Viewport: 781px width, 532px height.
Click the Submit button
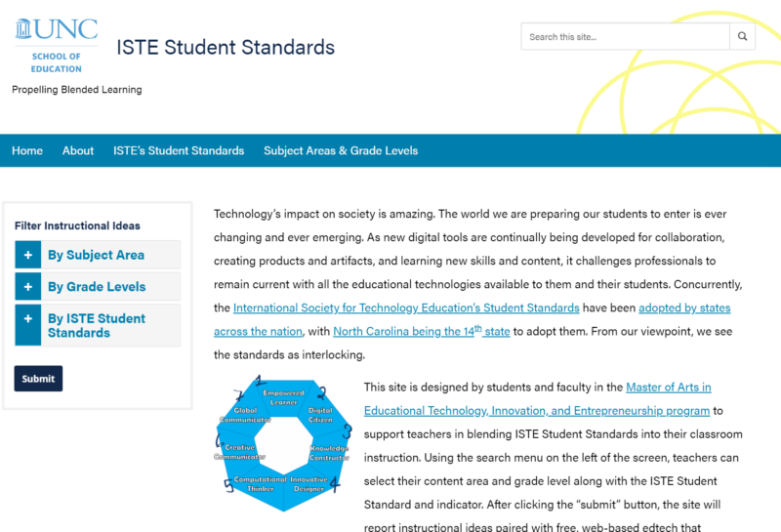38,379
